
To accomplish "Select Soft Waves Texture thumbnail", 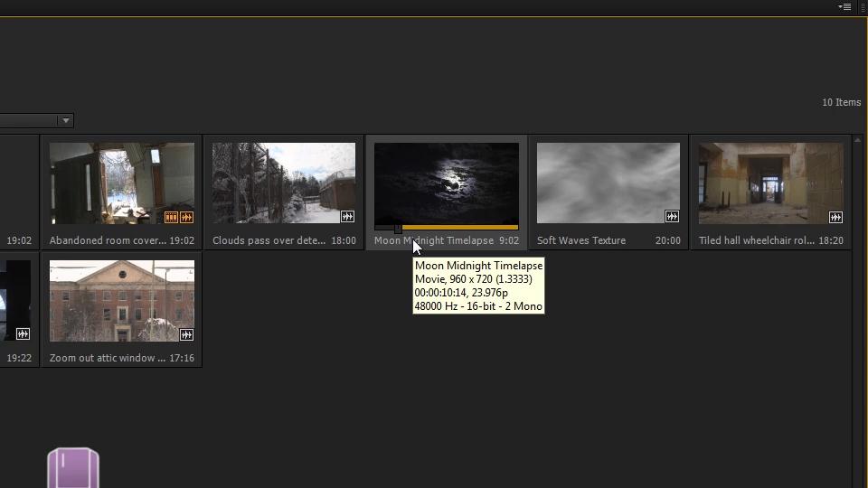I will coord(609,183).
